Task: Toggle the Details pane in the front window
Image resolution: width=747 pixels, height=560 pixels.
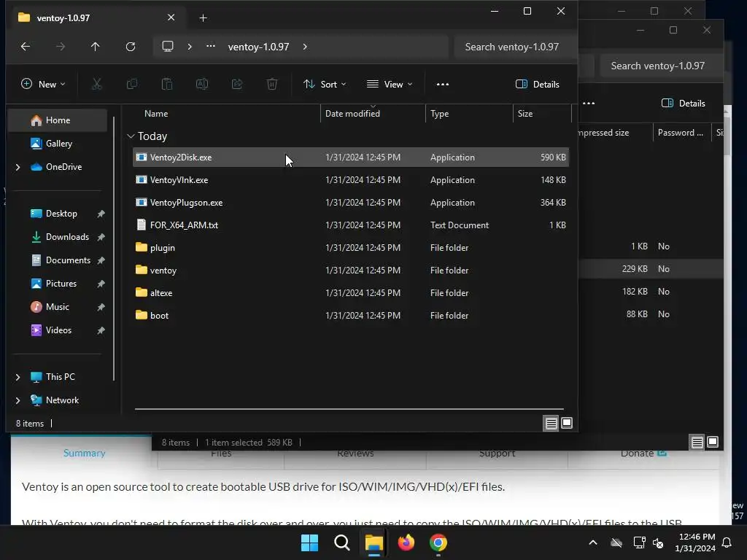Action: click(538, 85)
